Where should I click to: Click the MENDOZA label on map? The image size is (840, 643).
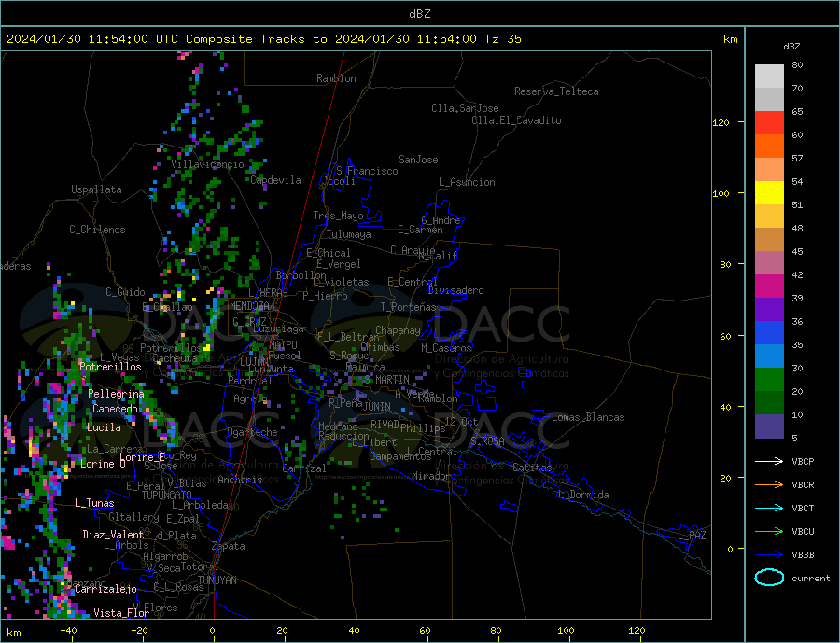coord(249,306)
